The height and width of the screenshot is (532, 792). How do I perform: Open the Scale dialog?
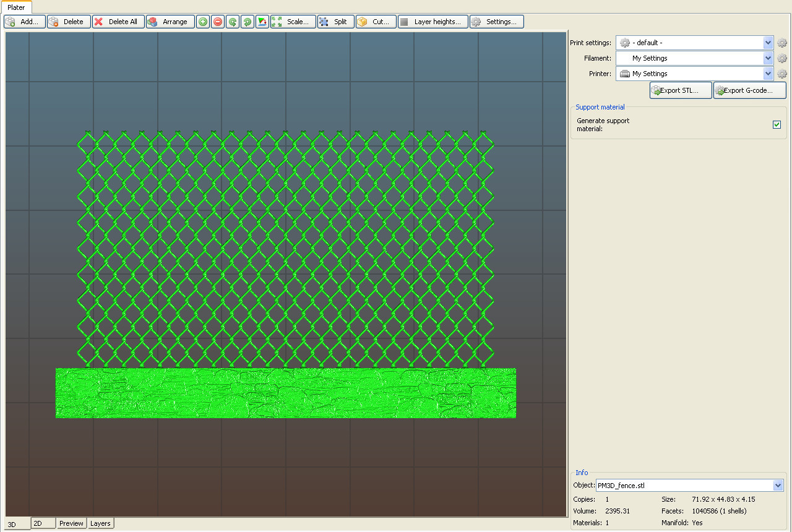pyautogui.click(x=293, y=21)
